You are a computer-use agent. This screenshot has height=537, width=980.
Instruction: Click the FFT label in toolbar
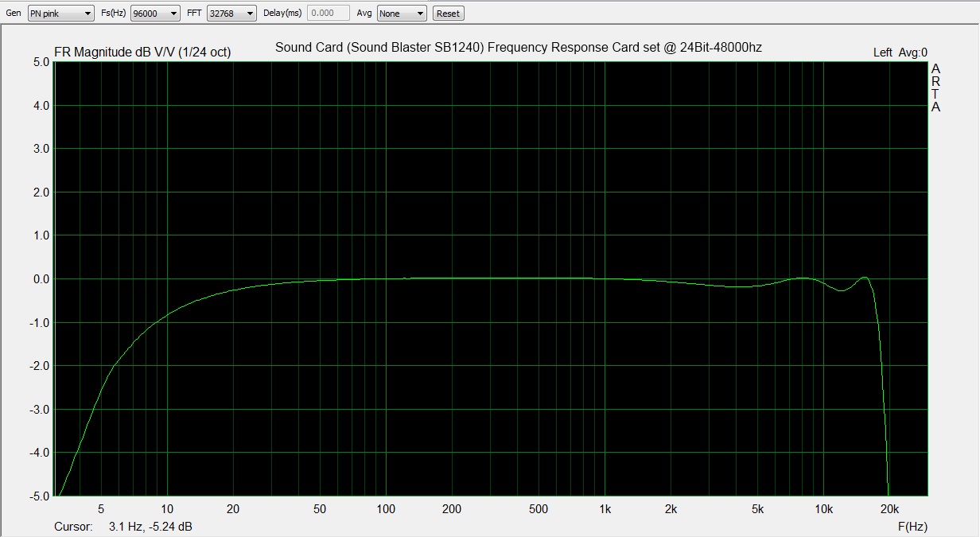[x=194, y=13]
